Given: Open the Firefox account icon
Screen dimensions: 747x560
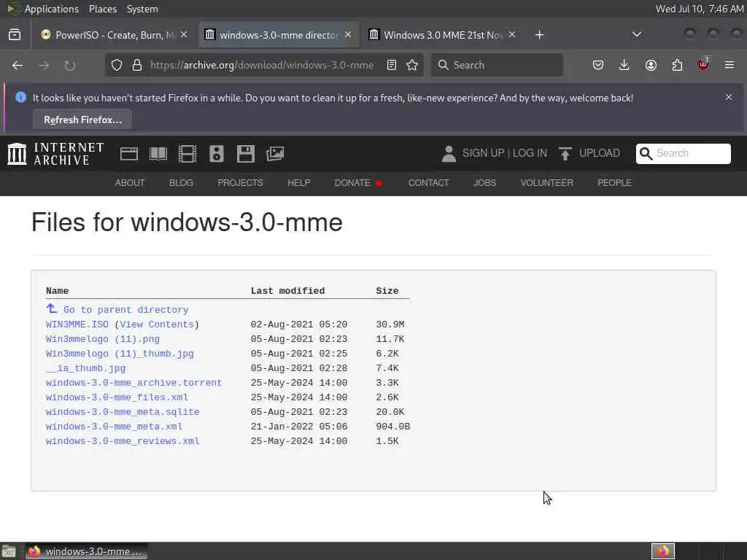Looking at the screenshot, I should [x=651, y=65].
